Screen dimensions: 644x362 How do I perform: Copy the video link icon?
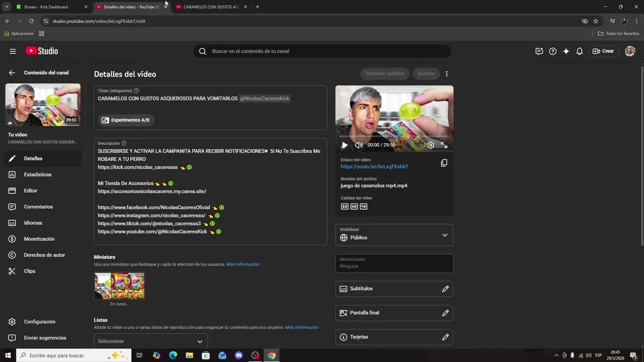coord(444,163)
